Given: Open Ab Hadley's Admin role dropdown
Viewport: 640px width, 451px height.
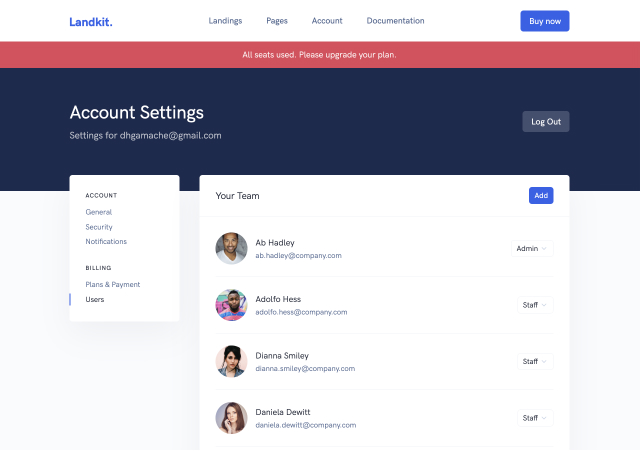Looking at the screenshot, I should point(531,248).
